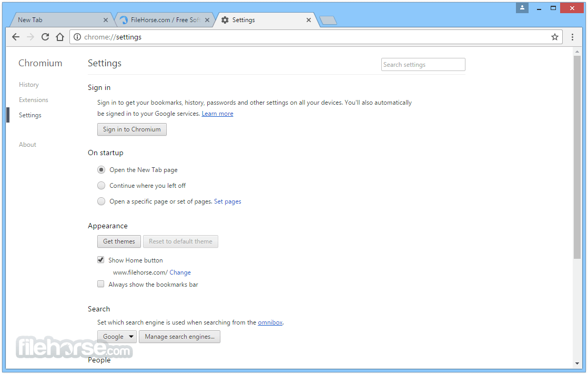Click Sign in to Chromium button
The width and height of the screenshot is (588, 374).
coord(132,129)
